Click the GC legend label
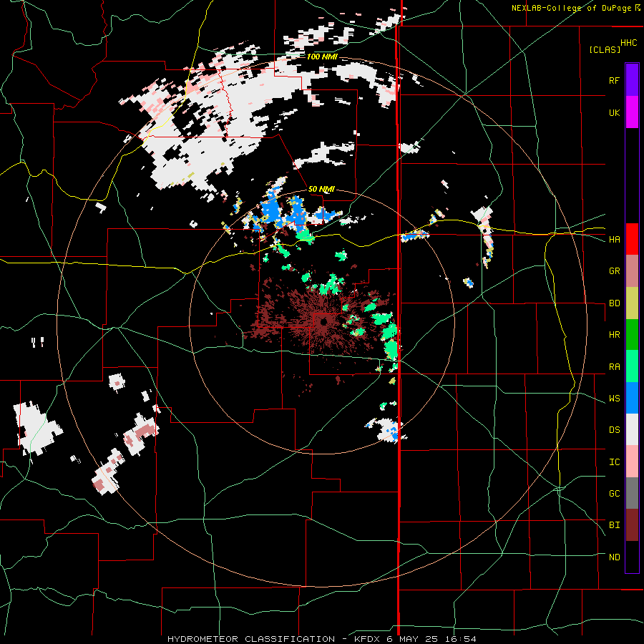 (614, 494)
